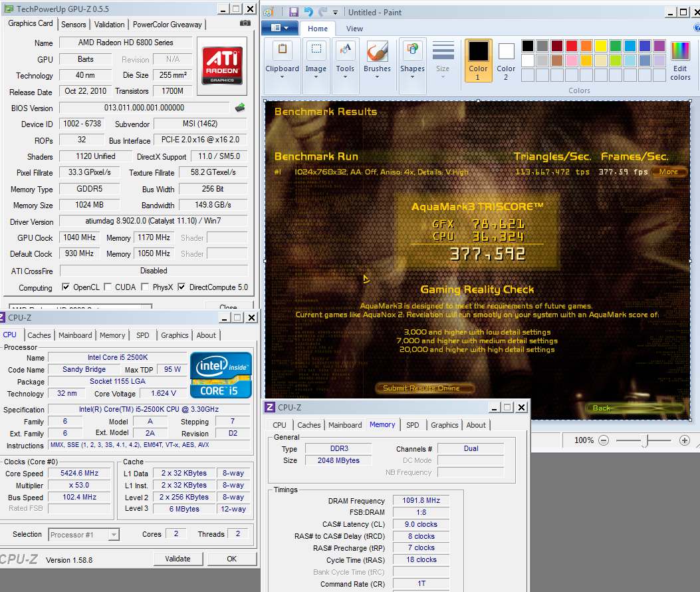Click the GPU Clock value 1040 MHz
Image resolution: width=700 pixels, height=592 pixels.
click(80, 237)
